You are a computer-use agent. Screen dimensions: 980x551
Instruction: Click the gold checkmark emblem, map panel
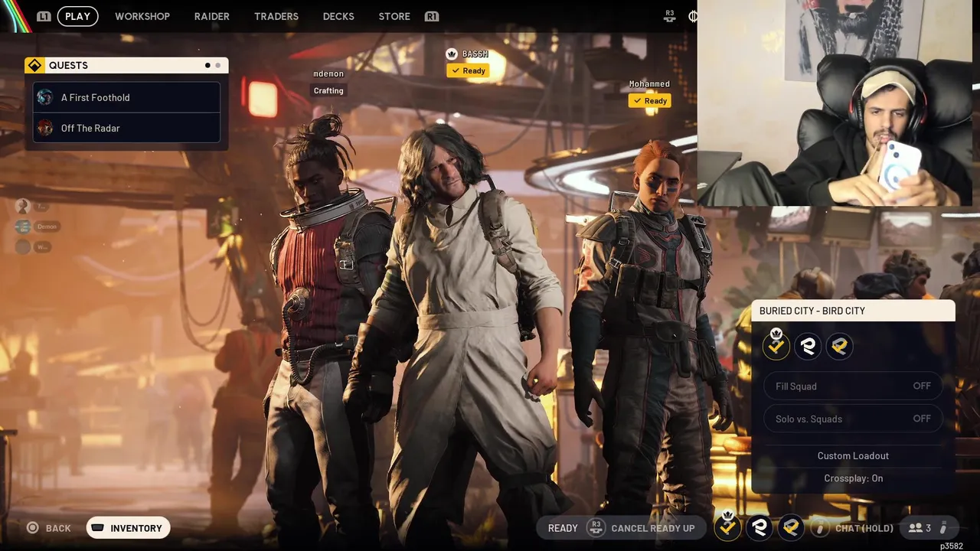pos(839,347)
